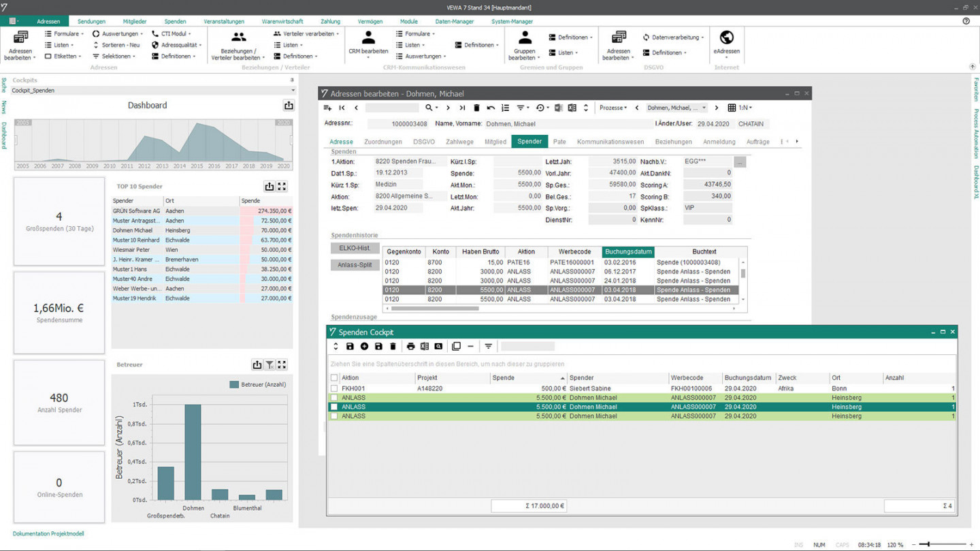Click the ELKO-Hist. button
980x551 pixels.
[x=355, y=248]
